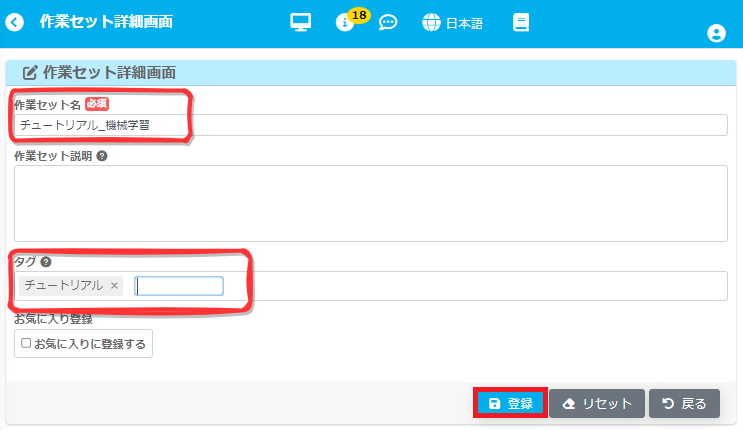Open the monitor screen icon
743x431 pixels.
point(301,22)
